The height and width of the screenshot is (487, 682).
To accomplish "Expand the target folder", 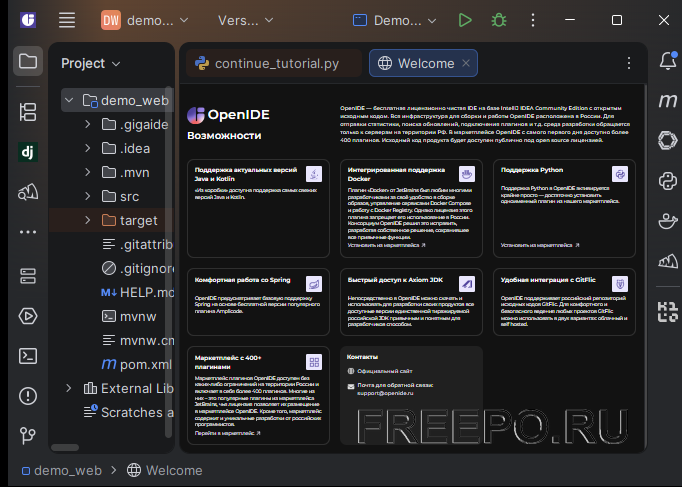I will click(x=87, y=220).
